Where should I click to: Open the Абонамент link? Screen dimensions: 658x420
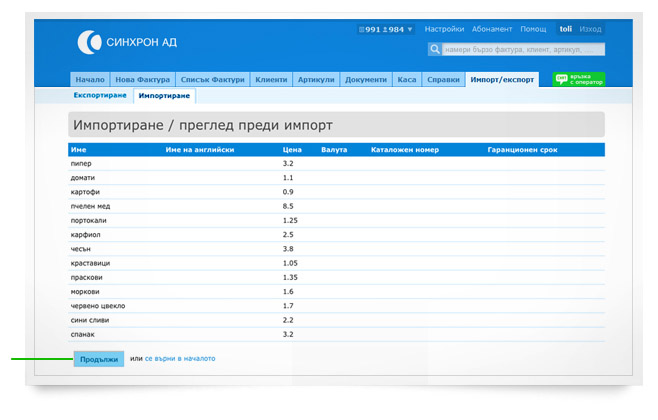pyautogui.click(x=492, y=30)
